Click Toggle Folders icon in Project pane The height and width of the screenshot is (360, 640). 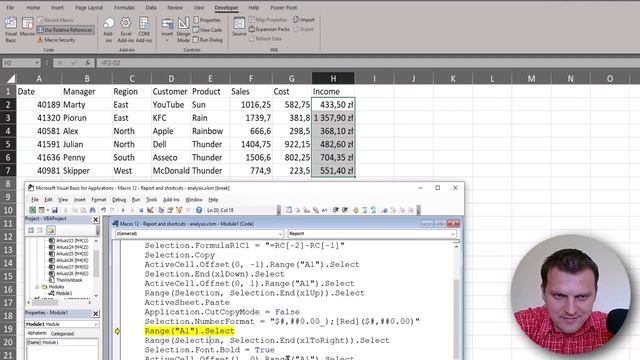tap(51, 230)
